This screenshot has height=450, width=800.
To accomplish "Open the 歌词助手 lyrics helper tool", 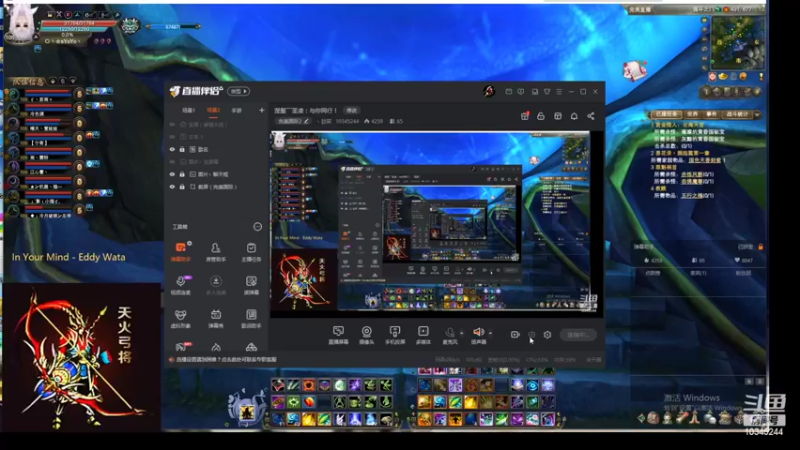I will [251, 318].
